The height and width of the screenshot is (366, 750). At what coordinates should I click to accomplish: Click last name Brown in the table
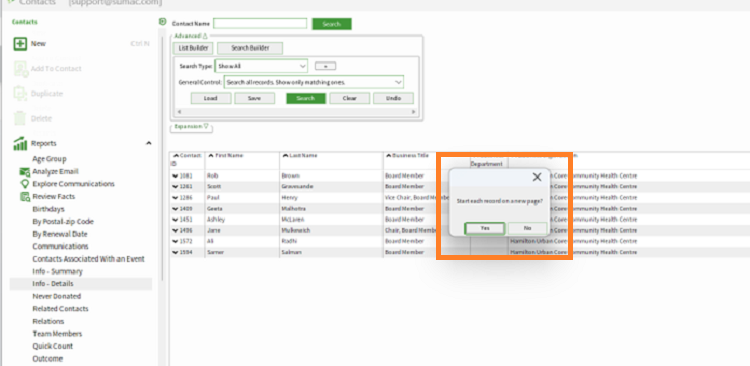point(290,176)
